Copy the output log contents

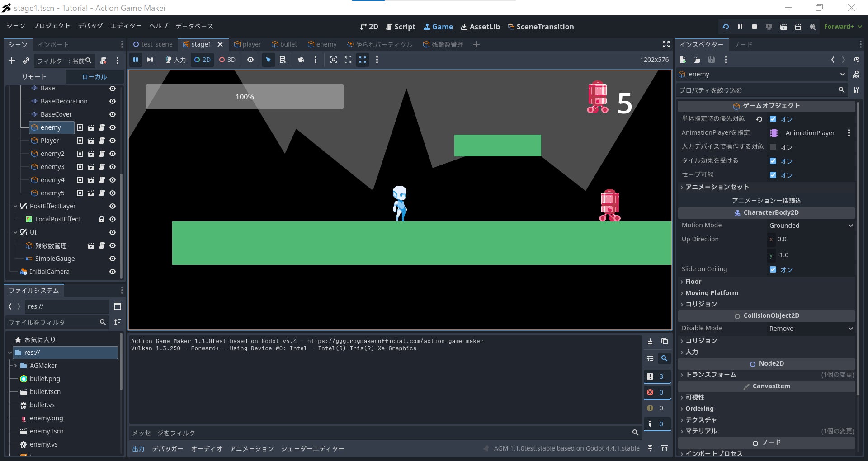(664, 341)
